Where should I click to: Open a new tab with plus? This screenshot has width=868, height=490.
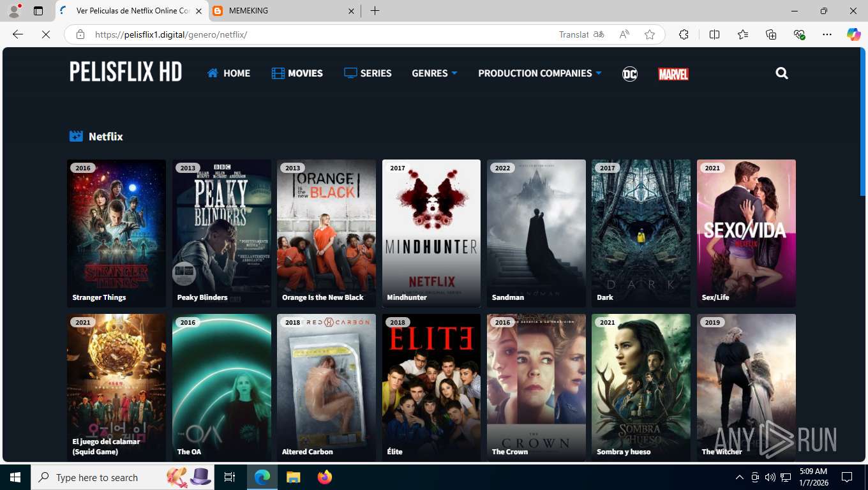[375, 11]
